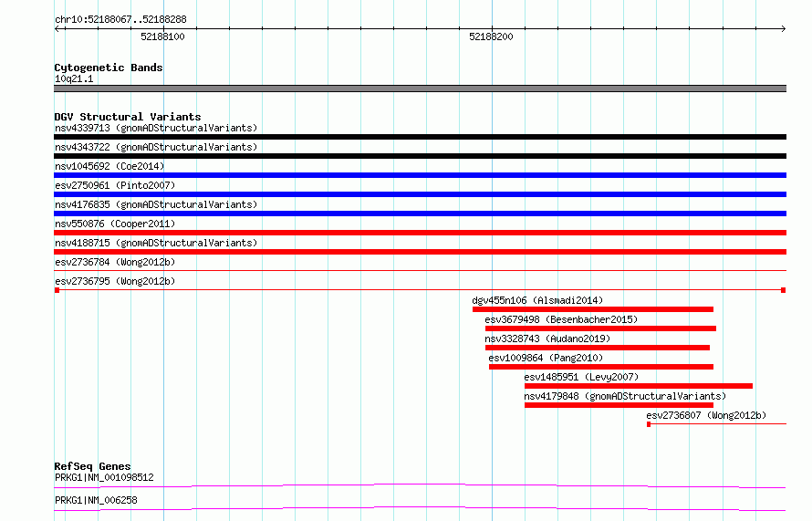Open variant esv2736784 (Wong2012b) label
The image size is (812, 521).
click(115, 262)
